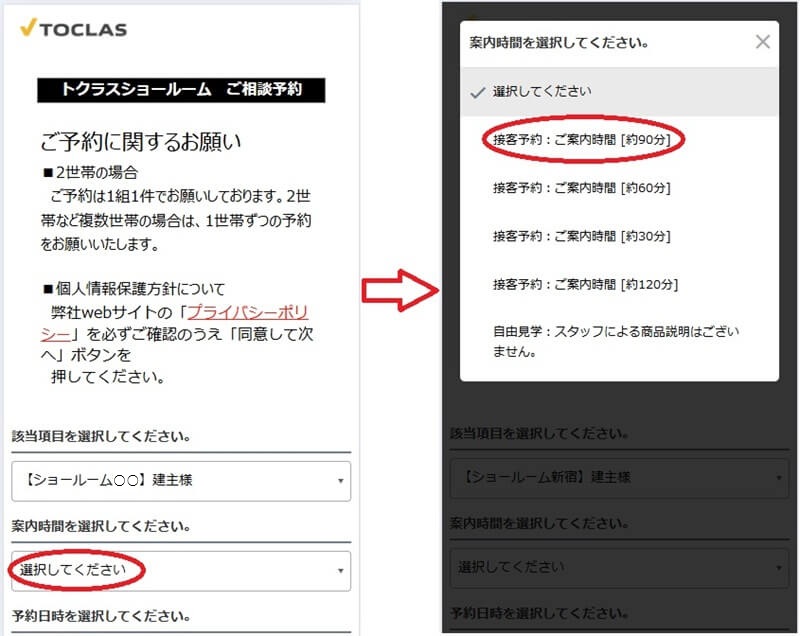Viewport: 800px width, 636px height.
Task: Select 接客予約 約90分 option
Action: click(581, 140)
